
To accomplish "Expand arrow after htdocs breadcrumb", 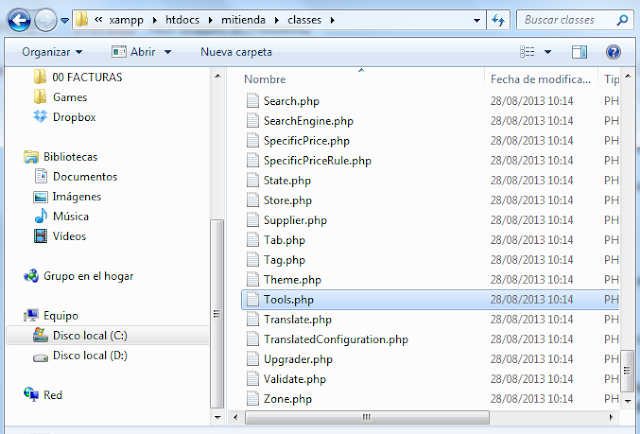I will [x=211, y=20].
